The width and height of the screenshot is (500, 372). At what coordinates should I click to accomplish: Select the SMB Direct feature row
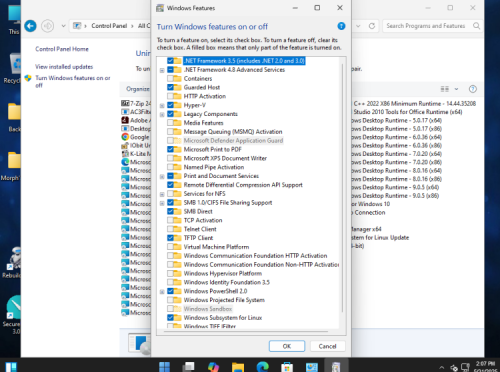click(x=198, y=211)
